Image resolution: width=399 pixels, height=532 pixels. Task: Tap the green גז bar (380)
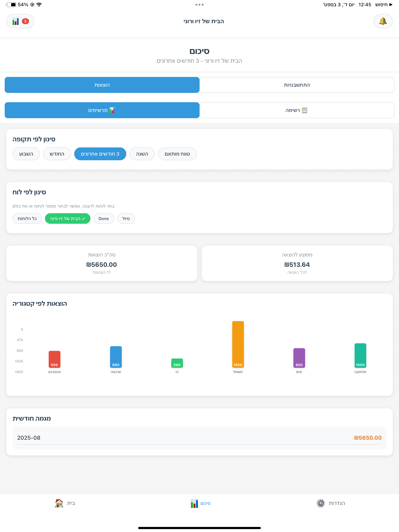point(177,363)
